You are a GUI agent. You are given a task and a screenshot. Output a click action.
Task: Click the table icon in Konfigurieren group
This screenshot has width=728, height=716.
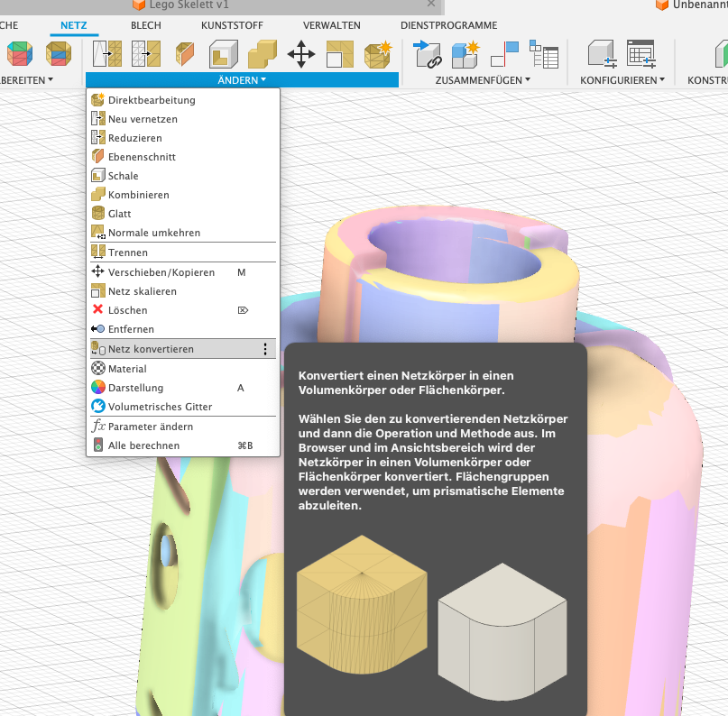click(x=640, y=54)
